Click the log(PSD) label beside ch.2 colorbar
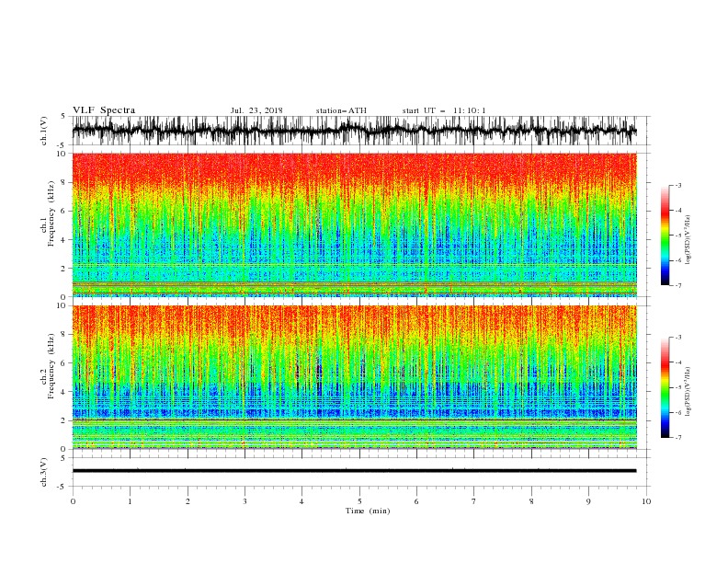The image size is (728, 563). (x=688, y=392)
